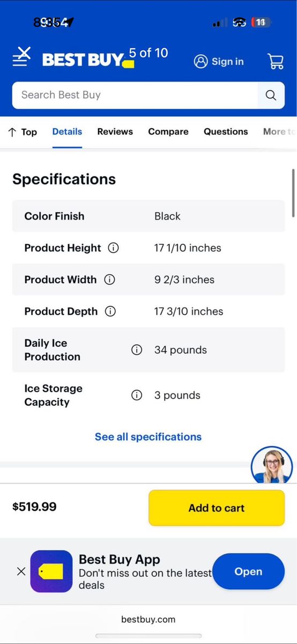
Task: Click the search magnifier icon
Action: click(271, 96)
